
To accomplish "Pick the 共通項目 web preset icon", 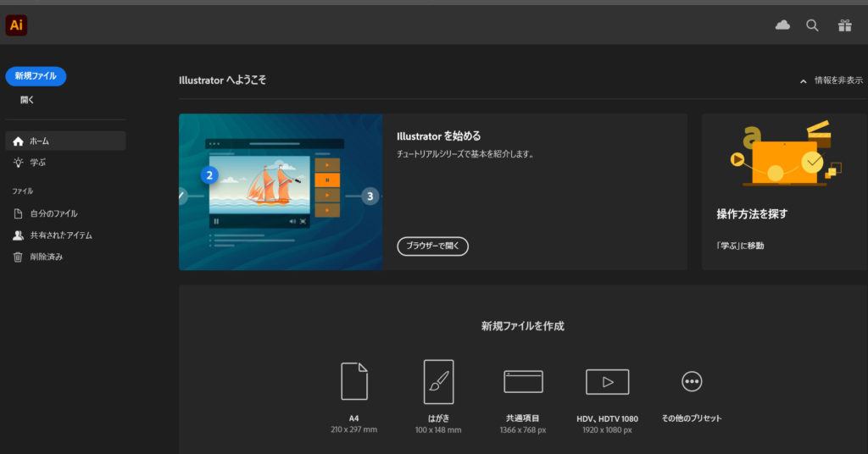I will point(523,381).
